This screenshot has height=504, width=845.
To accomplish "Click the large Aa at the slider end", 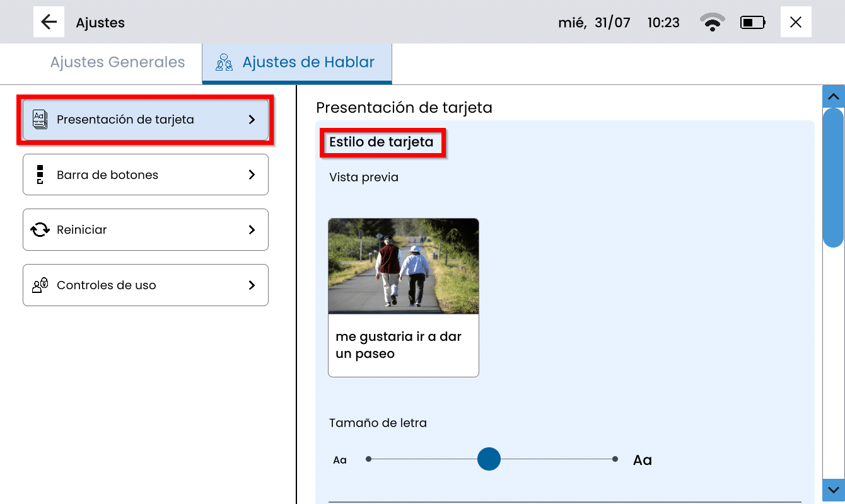I will coord(642,460).
